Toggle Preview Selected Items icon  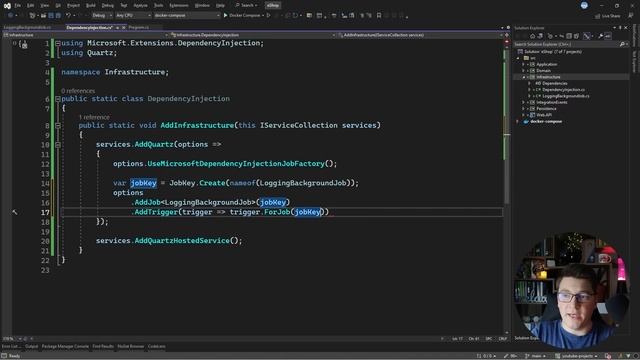608,36
